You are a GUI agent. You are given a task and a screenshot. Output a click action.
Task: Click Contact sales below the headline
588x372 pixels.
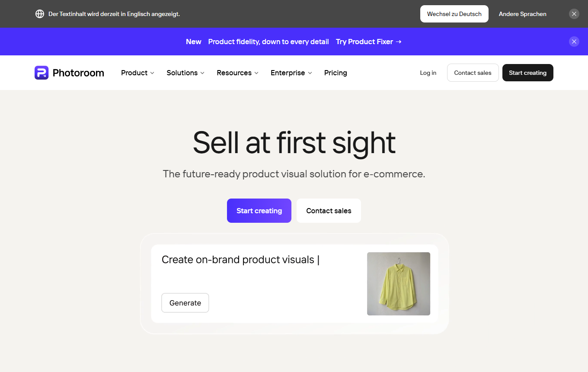coord(329,211)
